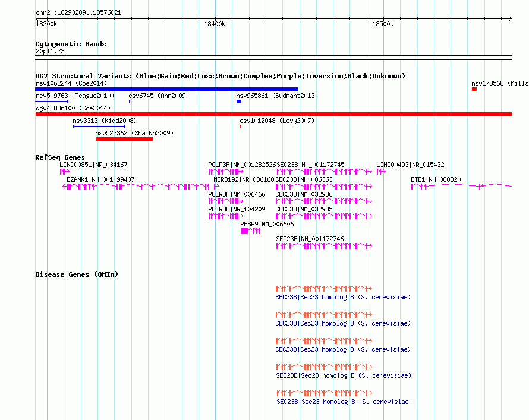This screenshot has width=529, height=420.
Task: Select the thin blue nsv3313 variant line
Action: point(99,127)
